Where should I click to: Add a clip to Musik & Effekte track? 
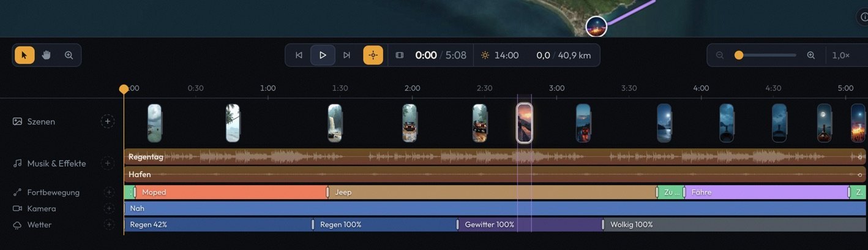pyautogui.click(x=108, y=164)
